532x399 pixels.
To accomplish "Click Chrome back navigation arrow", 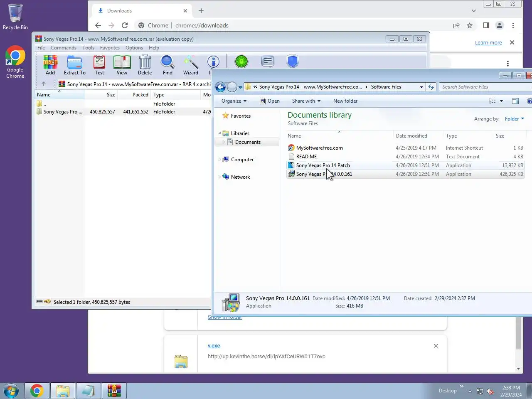I will click(98, 25).
